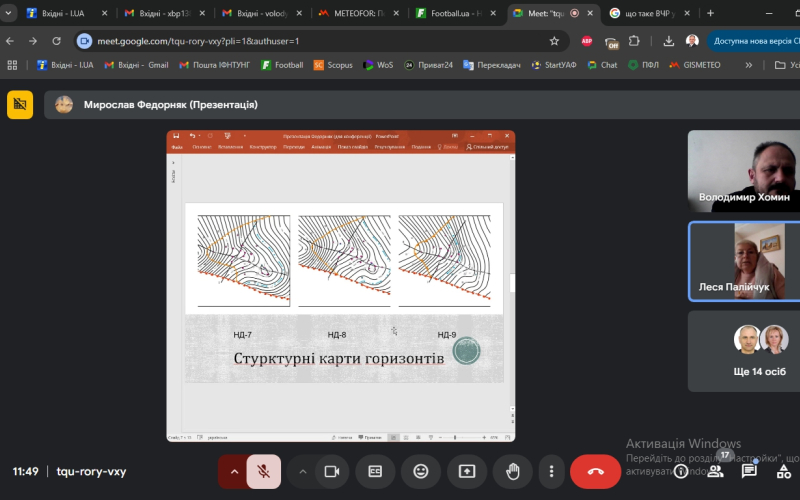
Task: Open the StartУАФ bookmark
Action: (x=554, y=65)
